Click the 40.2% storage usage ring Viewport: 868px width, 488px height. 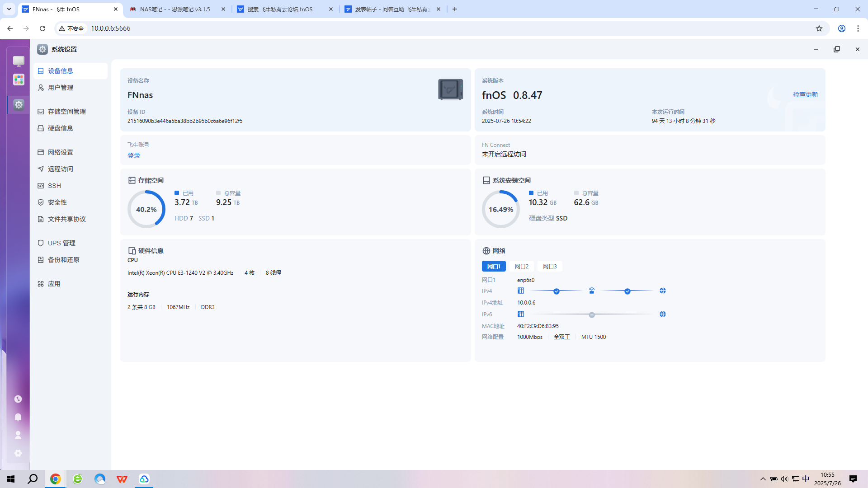[x=146, y=209]
